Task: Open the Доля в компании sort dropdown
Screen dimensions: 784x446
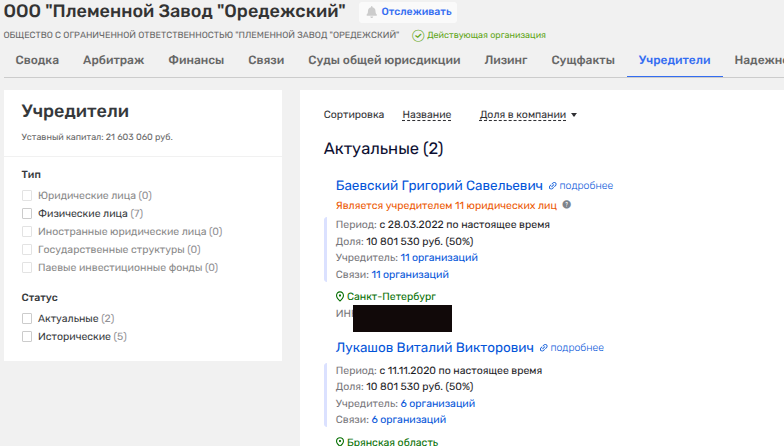Action: [x=528, y=115]
